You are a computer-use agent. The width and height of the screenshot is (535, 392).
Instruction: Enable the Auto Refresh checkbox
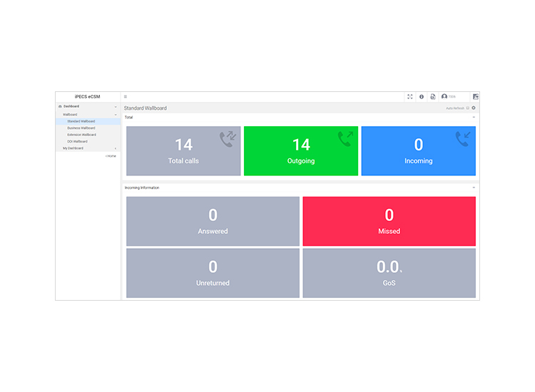point(467,108)
